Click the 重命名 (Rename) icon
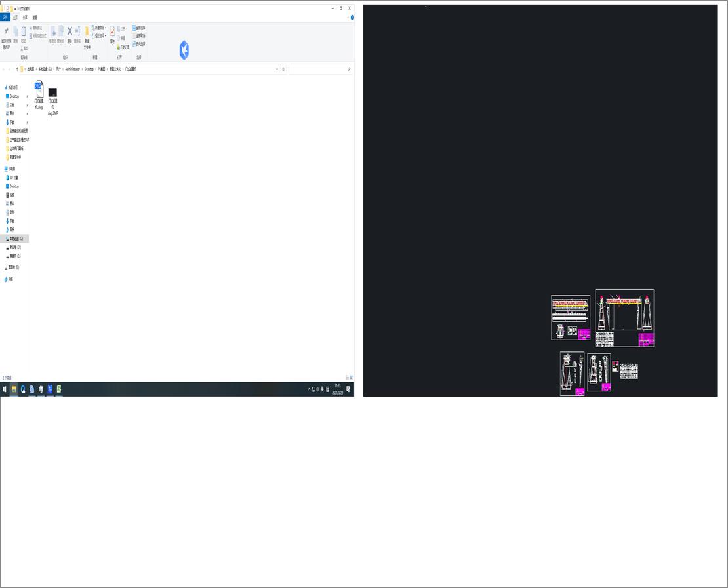Screen dimensions: 728x588 pyautogui.click(x=77, y=31)
